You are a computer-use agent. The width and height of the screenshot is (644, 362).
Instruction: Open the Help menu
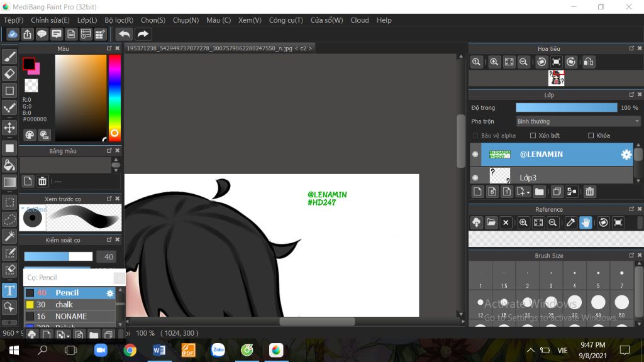[384, 20]
